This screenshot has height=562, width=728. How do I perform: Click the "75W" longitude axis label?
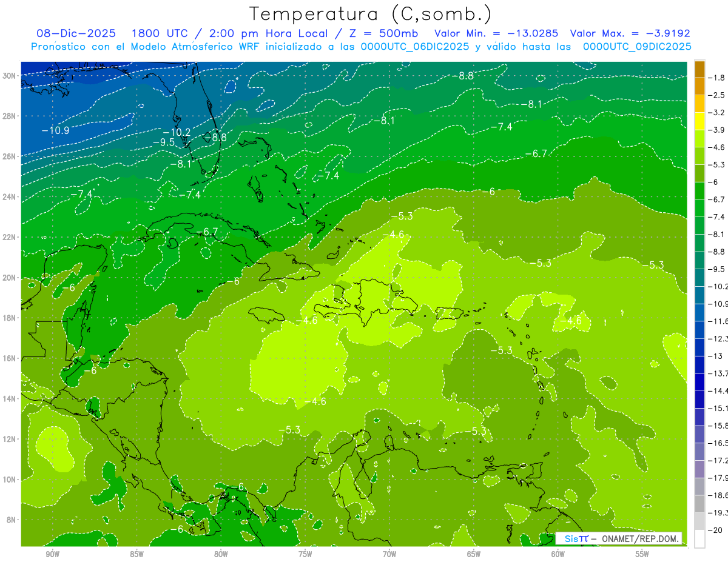pos(305,554)
